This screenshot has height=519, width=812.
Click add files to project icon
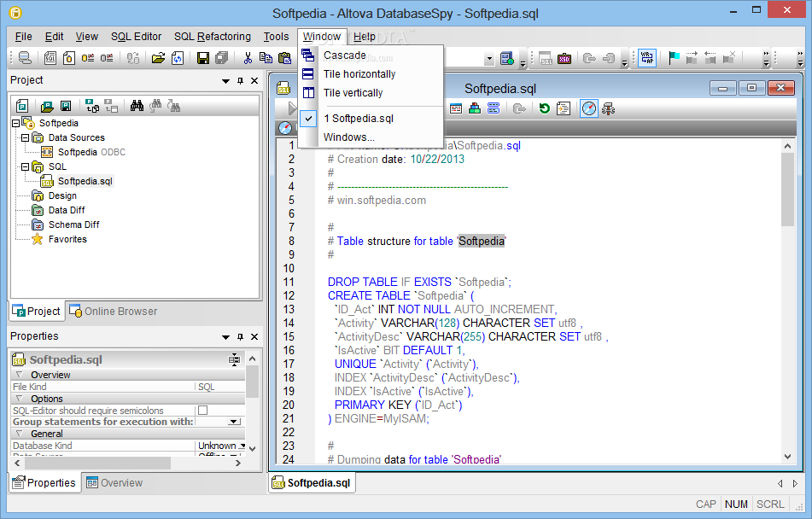(x=92, y=106)
